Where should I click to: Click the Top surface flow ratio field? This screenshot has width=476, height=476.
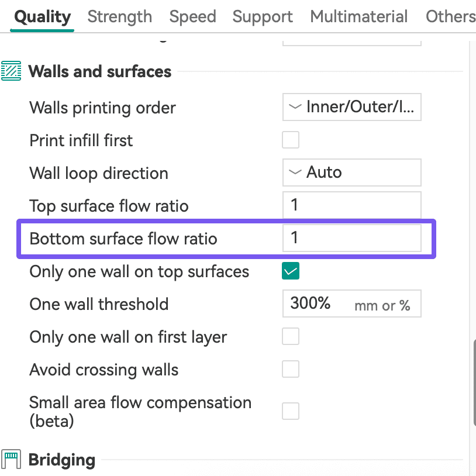pyautogui.click(x=351, y=205)
